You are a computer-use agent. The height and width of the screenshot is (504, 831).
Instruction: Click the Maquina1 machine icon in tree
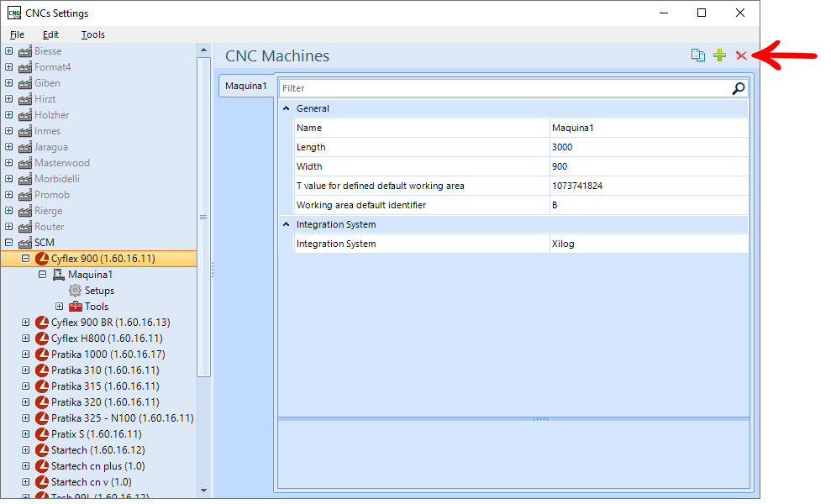(x=59, y=275)
